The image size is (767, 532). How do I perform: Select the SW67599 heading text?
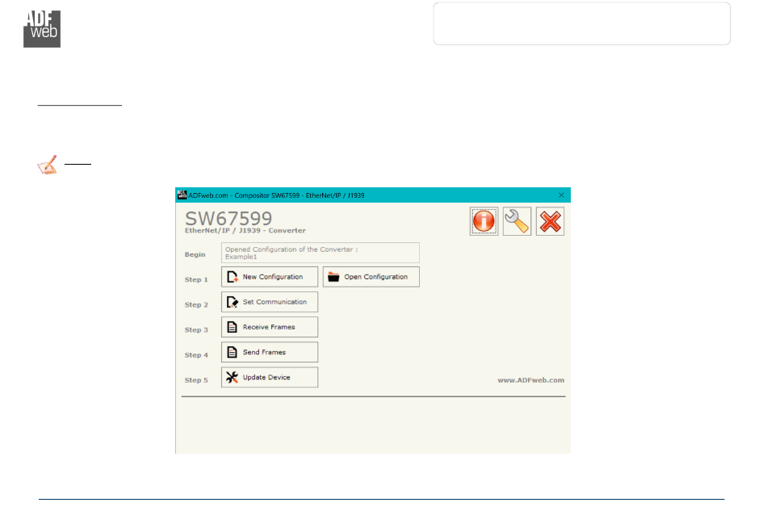[228, 218]
